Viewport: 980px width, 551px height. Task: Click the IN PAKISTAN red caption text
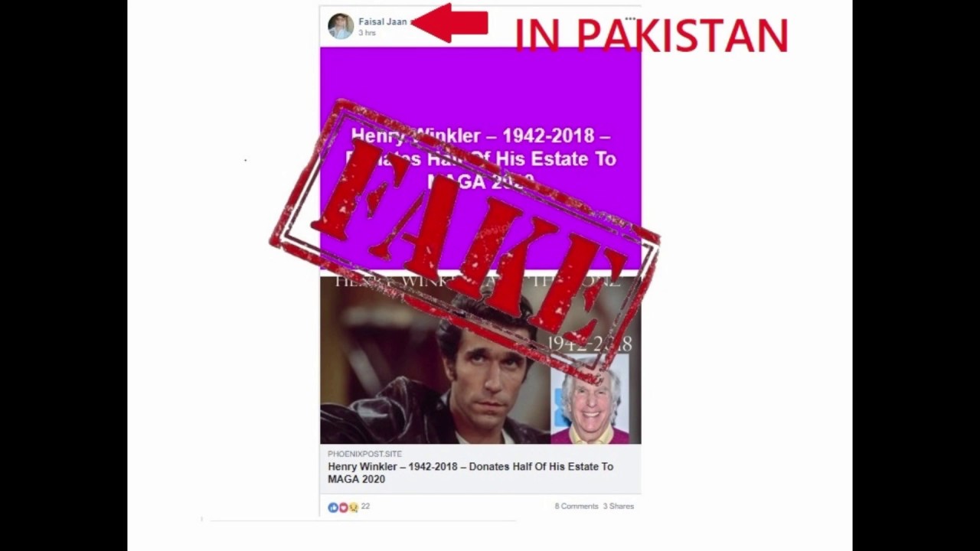coord(652,35)
